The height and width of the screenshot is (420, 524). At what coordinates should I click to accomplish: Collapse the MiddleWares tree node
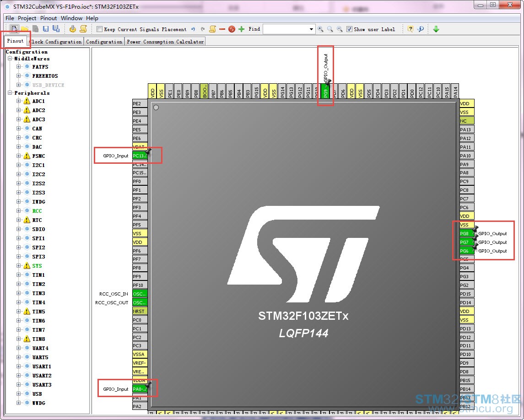tap(10, 59)
